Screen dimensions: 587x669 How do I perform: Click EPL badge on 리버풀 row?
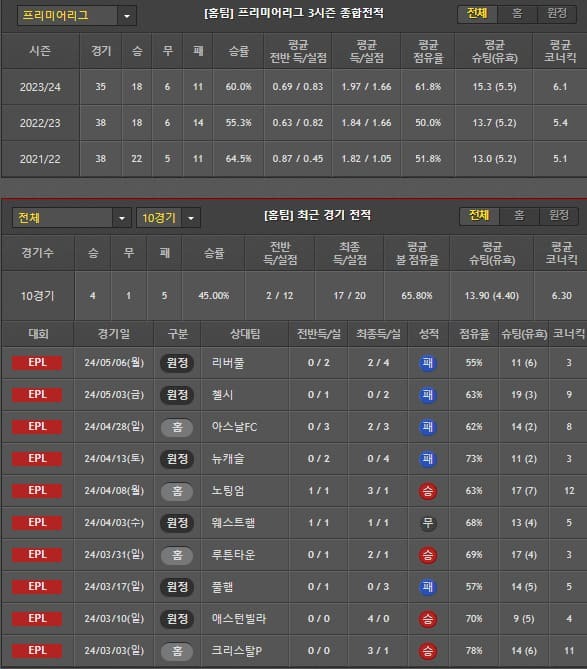tap(37, 363)
